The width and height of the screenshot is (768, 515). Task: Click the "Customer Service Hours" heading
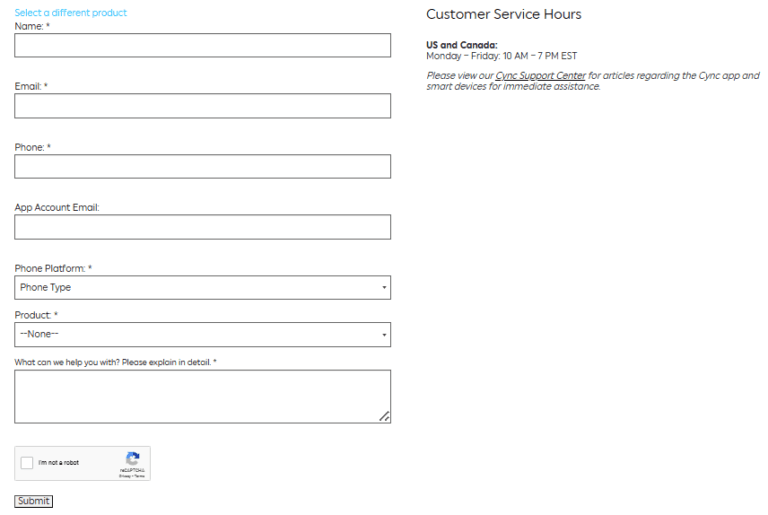click(x=503, y=15)
